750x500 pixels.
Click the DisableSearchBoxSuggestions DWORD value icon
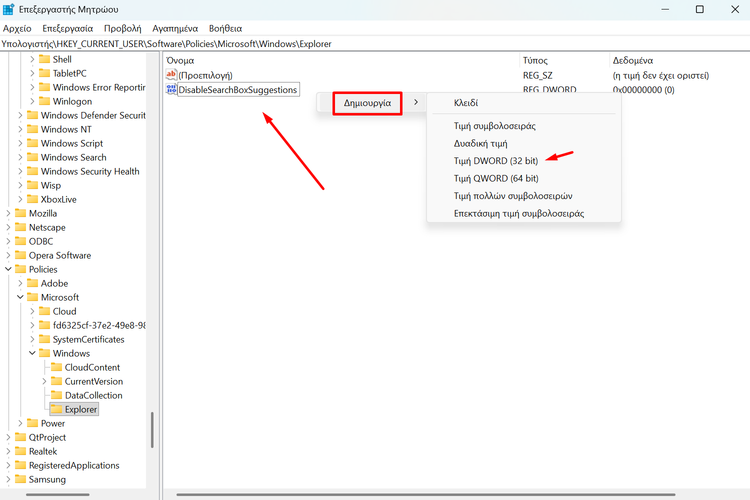point(171,90)
